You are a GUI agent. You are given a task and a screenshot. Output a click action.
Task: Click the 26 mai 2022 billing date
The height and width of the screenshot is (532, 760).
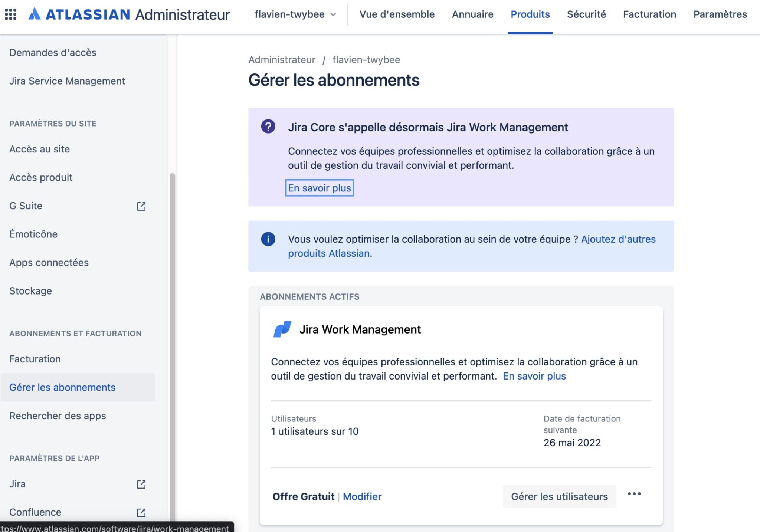(572, 443)
